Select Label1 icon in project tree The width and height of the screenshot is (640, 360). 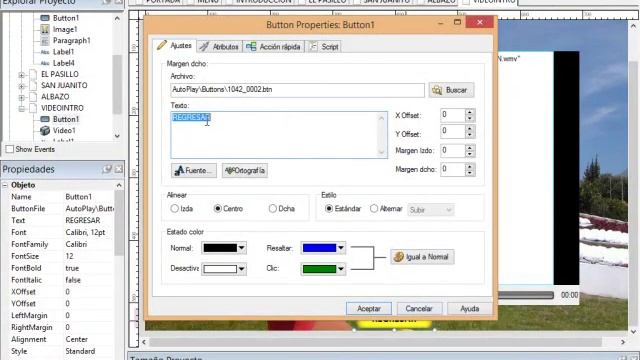point(45,52)
